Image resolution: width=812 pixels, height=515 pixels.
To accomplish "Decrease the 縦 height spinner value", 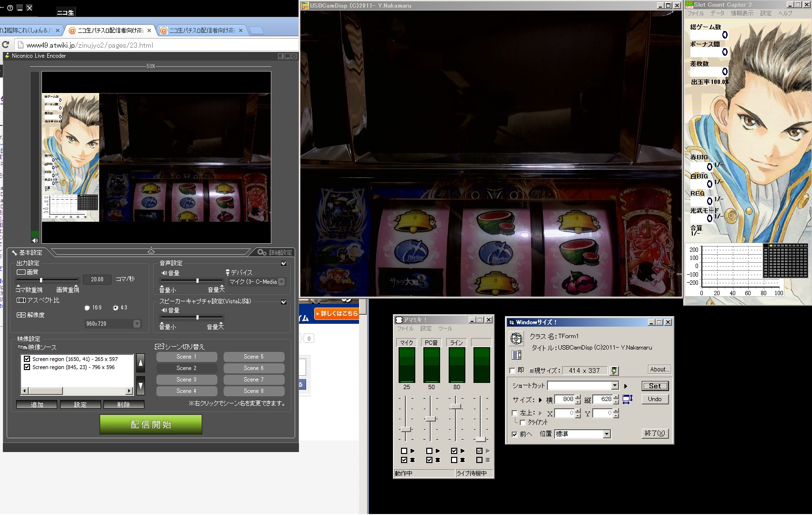I will [x=616, y=402].
